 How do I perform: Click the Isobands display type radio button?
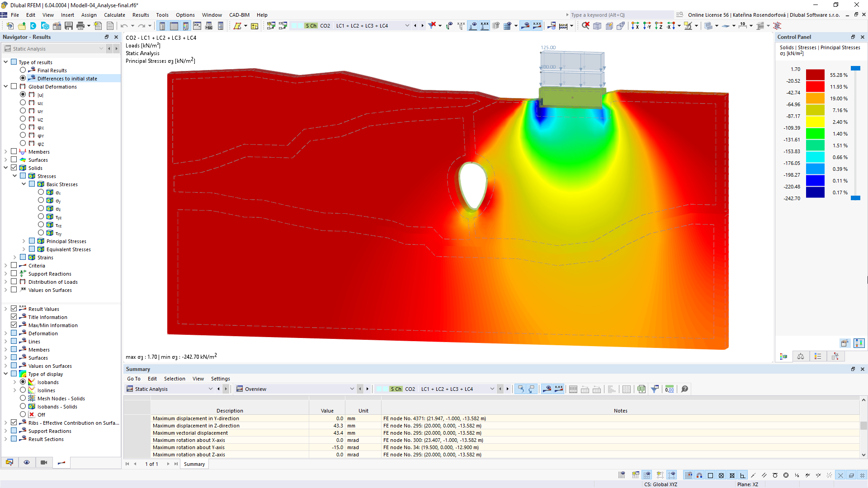point(23,382)
